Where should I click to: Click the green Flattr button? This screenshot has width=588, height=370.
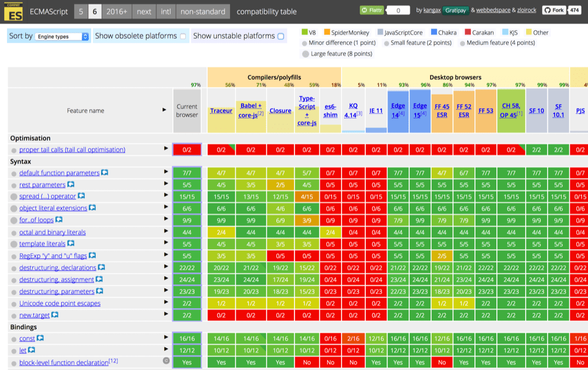[x=372, y=10]
